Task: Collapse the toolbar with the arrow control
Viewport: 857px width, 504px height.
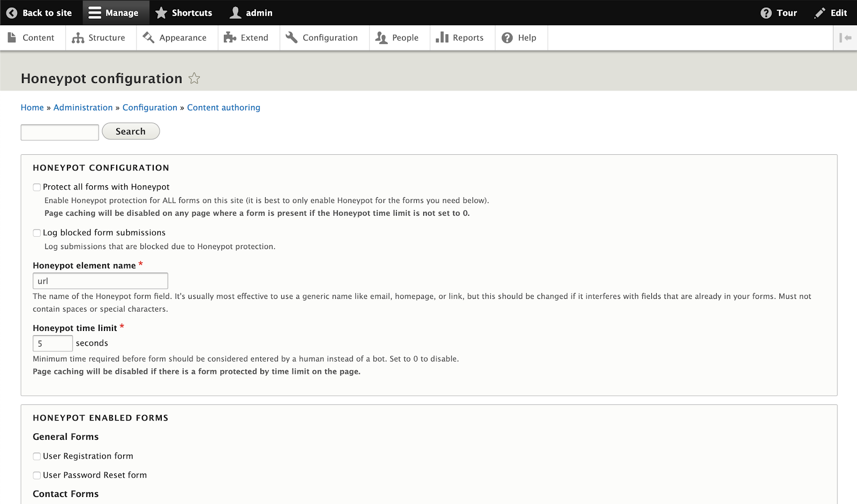Action: click(x=846, y=37)
